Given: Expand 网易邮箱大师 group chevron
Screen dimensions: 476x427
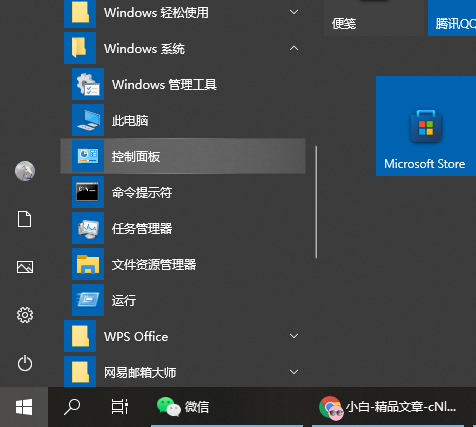Looking at the screenshot, I should [294, 372].
